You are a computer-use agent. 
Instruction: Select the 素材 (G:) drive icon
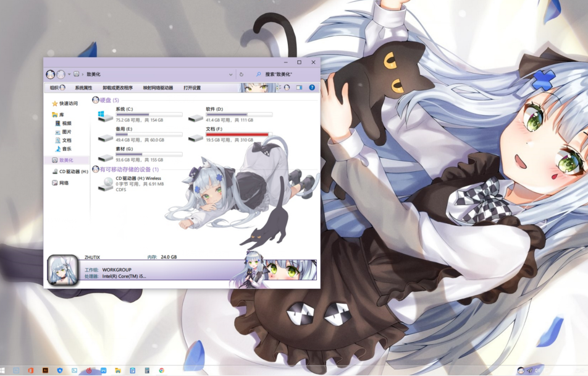pyautogui.click(x=106, y=158)
